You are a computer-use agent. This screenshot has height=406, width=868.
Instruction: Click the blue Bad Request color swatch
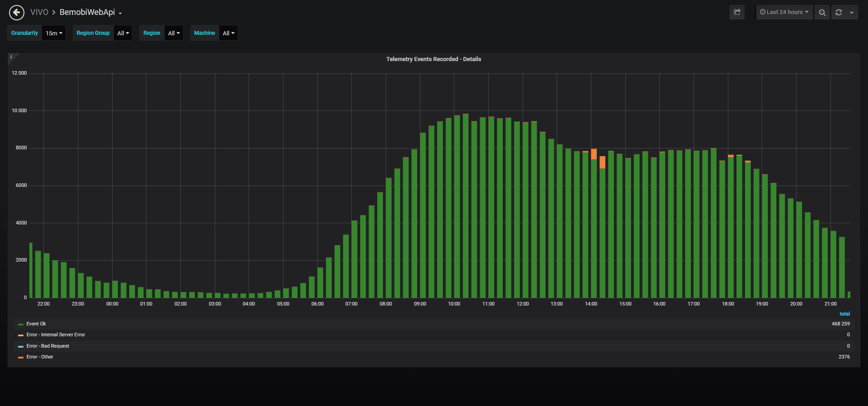[x=21, y=346]
